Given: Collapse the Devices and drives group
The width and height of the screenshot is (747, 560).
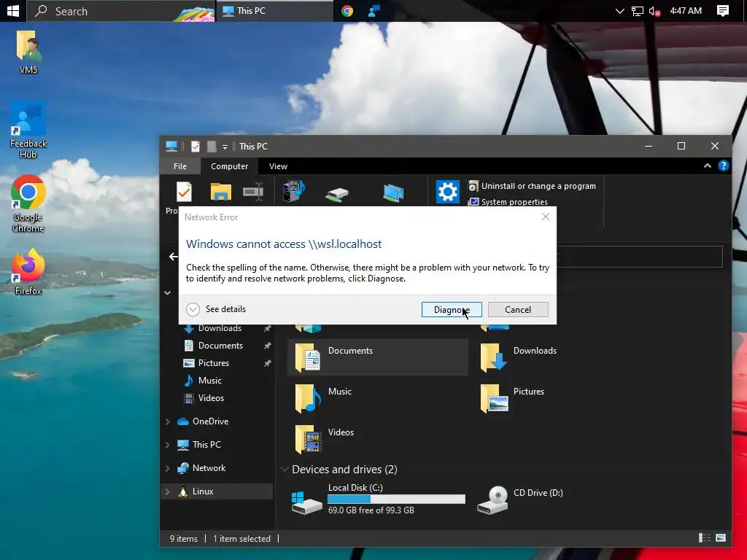Looking at the screenshot, I should click(285, 470).
